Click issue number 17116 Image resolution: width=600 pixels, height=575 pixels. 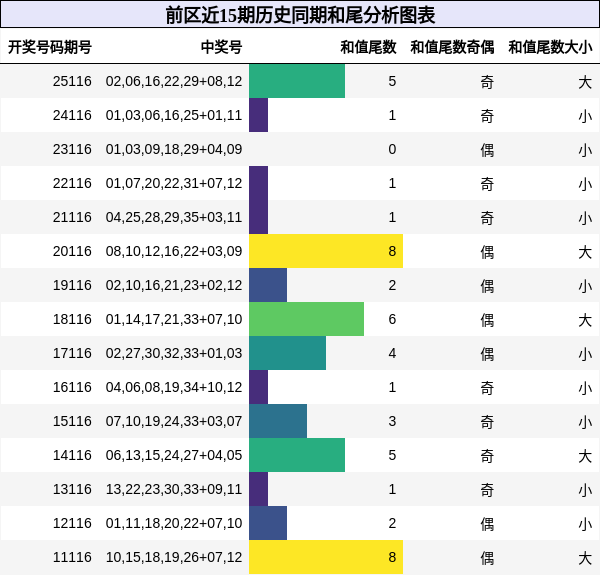(x=72, y=353)
